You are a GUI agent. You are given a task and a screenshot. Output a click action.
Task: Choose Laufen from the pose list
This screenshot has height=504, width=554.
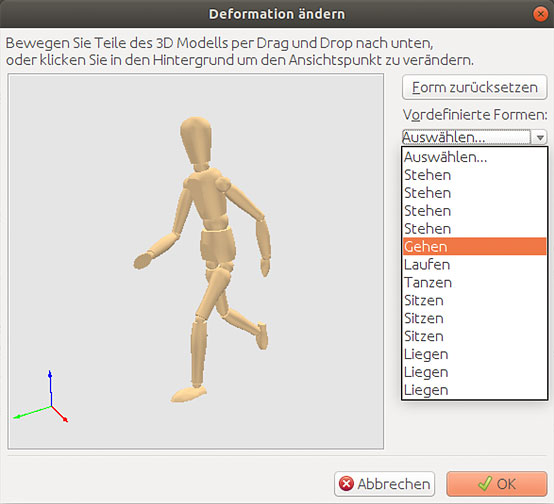coord(475,264)
